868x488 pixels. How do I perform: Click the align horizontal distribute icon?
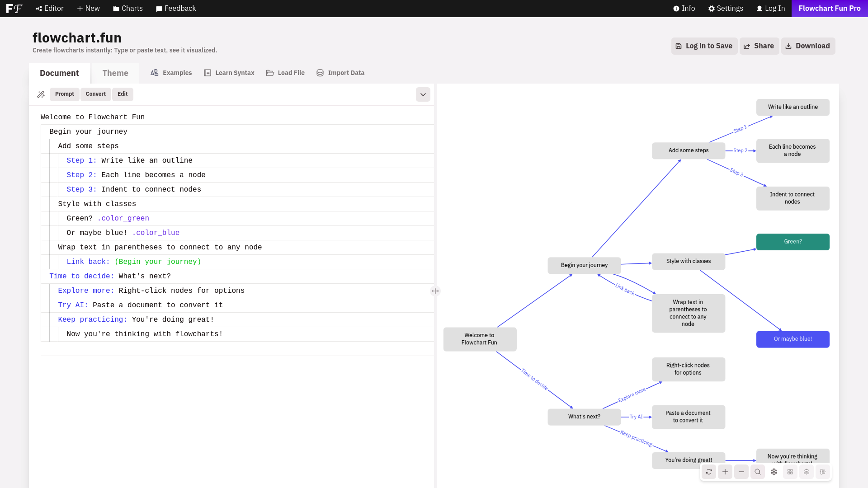823,472
